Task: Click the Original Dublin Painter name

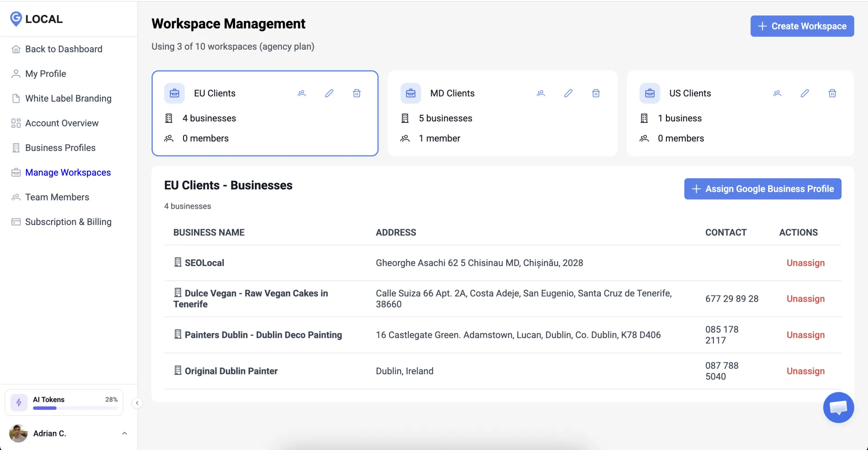Action: [231, 371]
